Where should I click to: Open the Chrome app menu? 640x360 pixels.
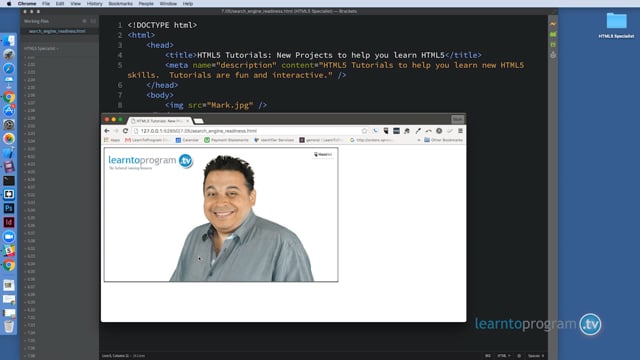pos(27,4)
